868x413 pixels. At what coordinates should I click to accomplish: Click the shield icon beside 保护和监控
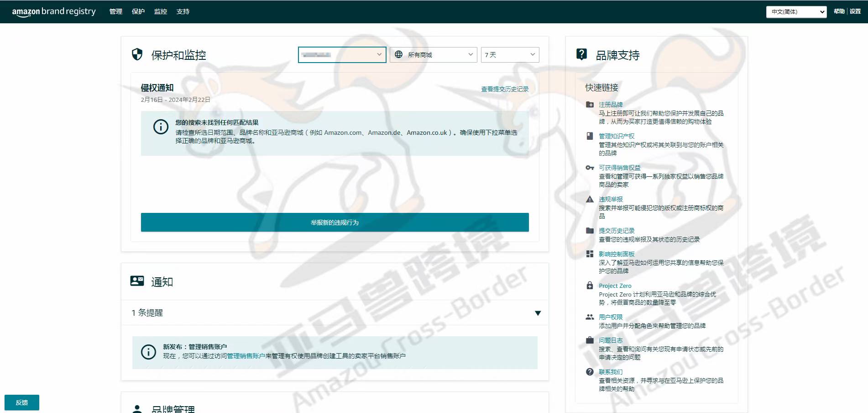coord(137,54)
